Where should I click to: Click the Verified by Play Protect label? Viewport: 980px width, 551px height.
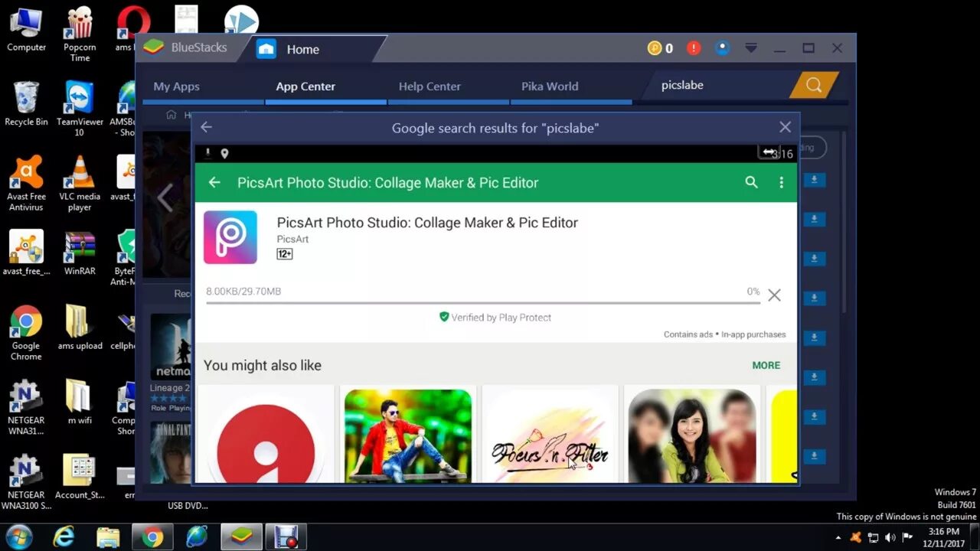pyautogui.click(x=495, y=317)
